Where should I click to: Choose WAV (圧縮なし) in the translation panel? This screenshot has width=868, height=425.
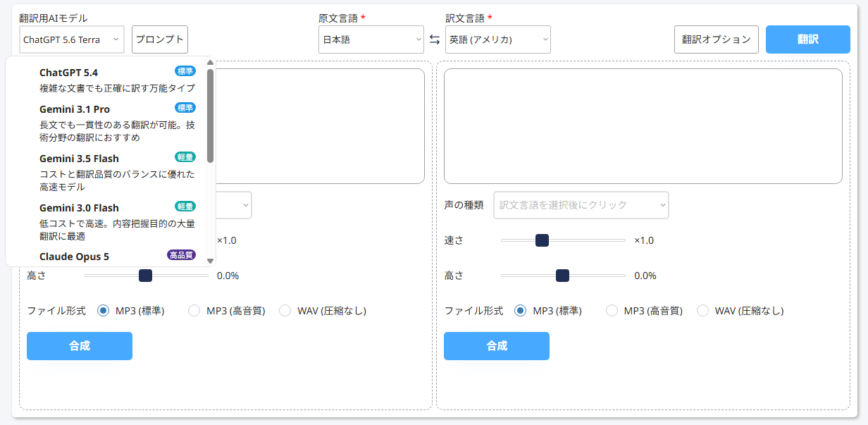[703, 310]
